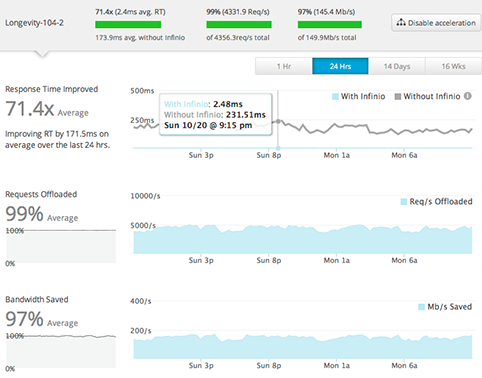
Task: Open the 16 Wks time range
Action: point(453,66)
